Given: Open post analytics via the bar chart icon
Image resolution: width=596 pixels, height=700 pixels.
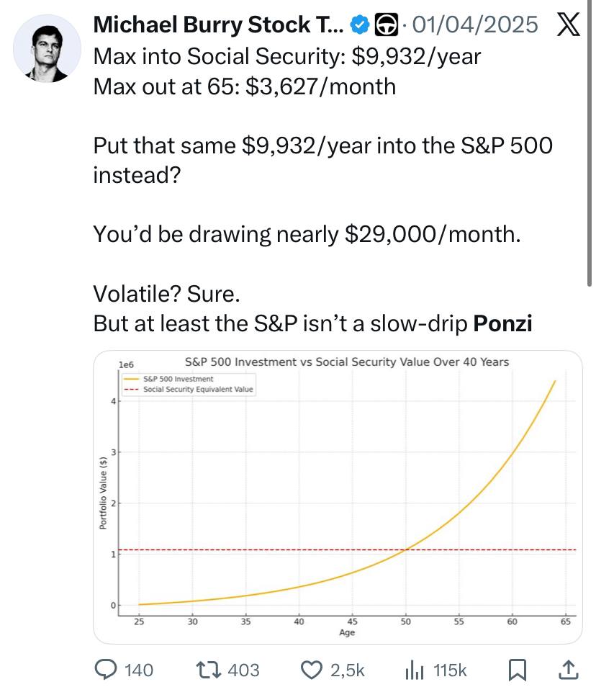Looking at the screenshot, I should coord(416,670).
